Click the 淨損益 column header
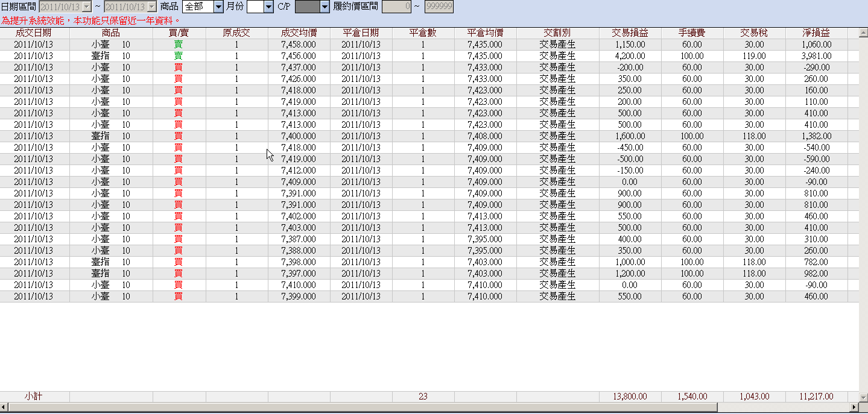Screen dimensions: 868x414 click(x=817, y=33)
